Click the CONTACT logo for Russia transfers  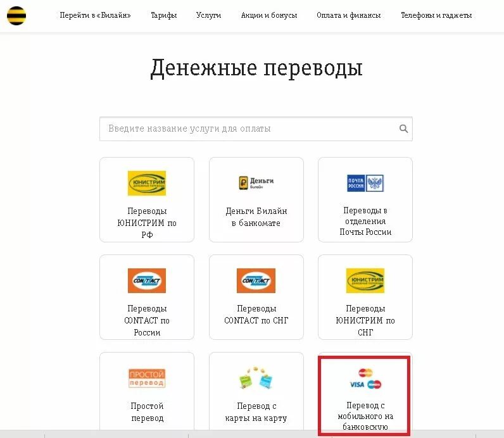pyautogui.click(x=147, y=280)
